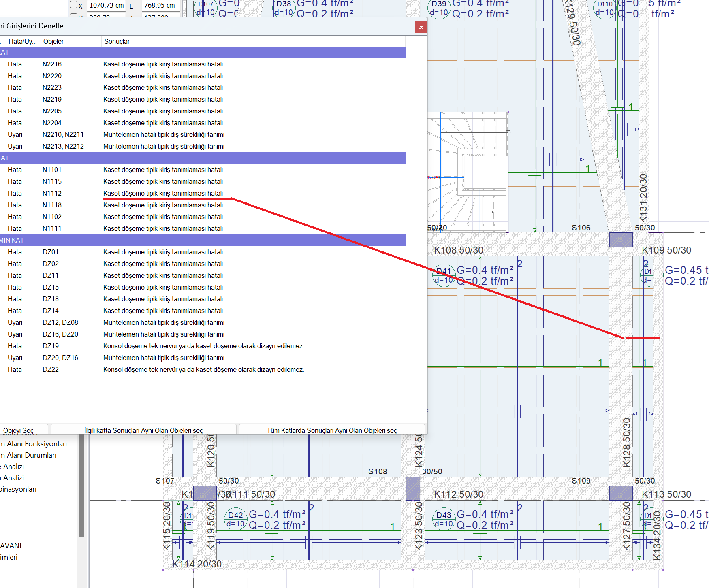The height and width of the screenshot is (588, 709).
Task: Select beam label K112 50/30
Action: pyautogui.click(x=459, y=494)
